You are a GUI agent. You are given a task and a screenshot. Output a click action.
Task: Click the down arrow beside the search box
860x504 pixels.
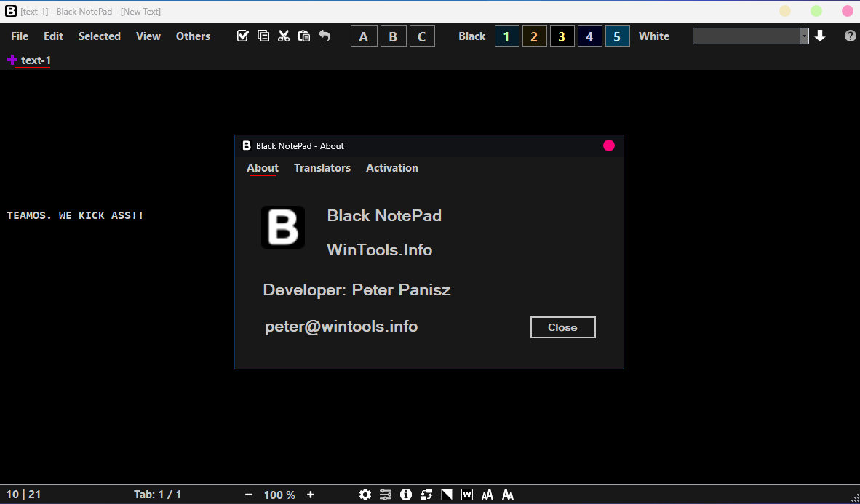click(820, 36)
